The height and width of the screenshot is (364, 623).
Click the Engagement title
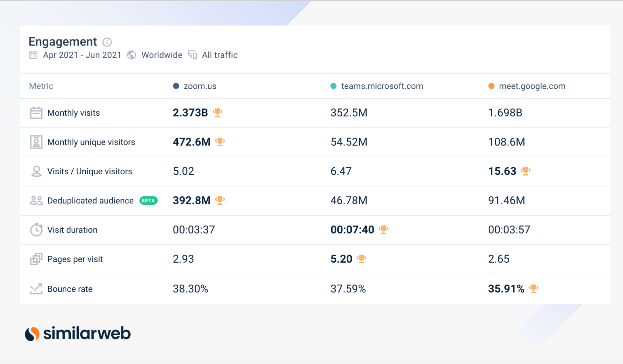tap(63, 42)
